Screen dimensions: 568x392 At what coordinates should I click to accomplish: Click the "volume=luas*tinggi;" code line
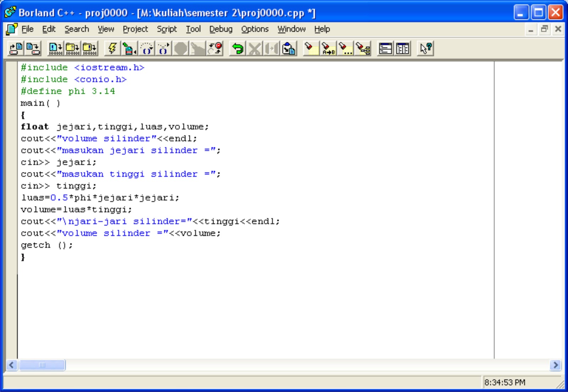76,209
